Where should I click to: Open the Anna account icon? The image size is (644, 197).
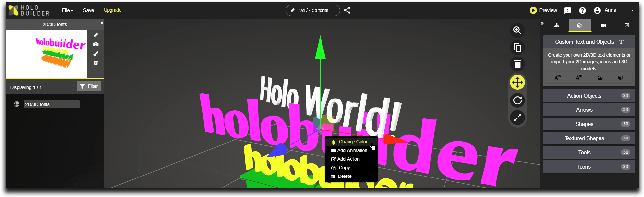click(x=597, y=10)
